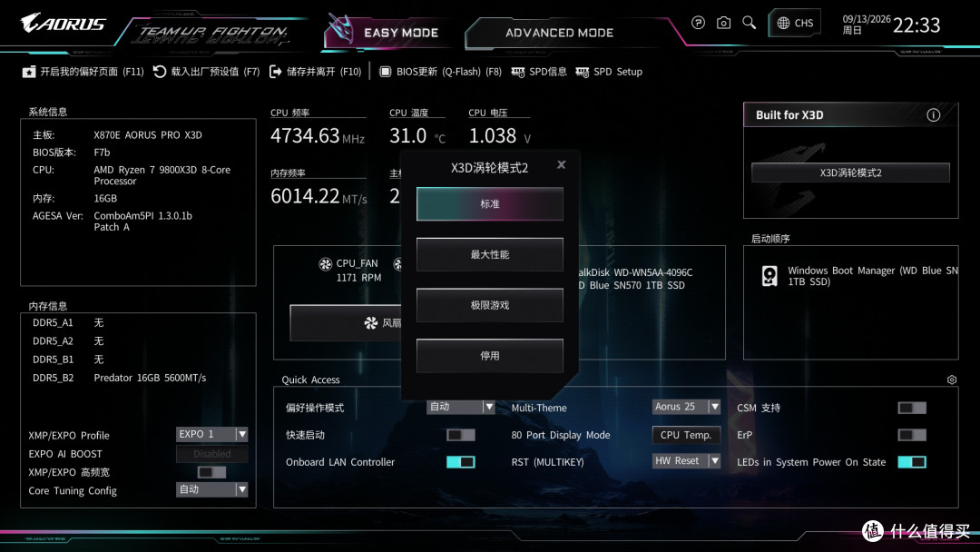Select 标准 in X3D turbo popup
Viewport: 980px width, 552px height.
point(489,203)
